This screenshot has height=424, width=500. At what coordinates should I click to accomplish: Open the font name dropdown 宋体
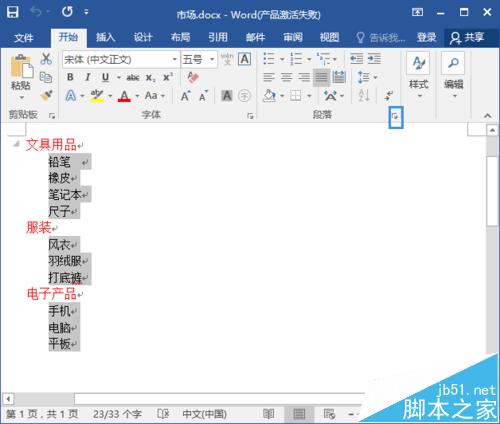point(175,59)
